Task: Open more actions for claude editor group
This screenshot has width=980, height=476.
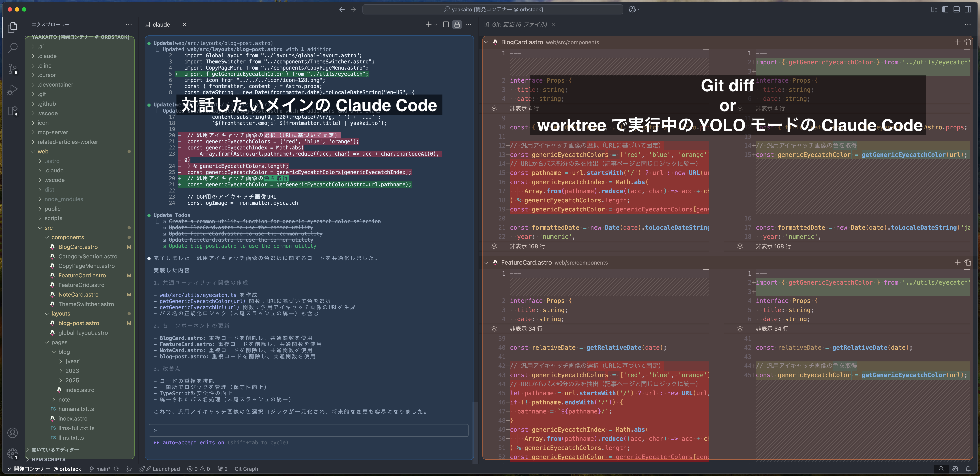Action: [x=468, y=24]
